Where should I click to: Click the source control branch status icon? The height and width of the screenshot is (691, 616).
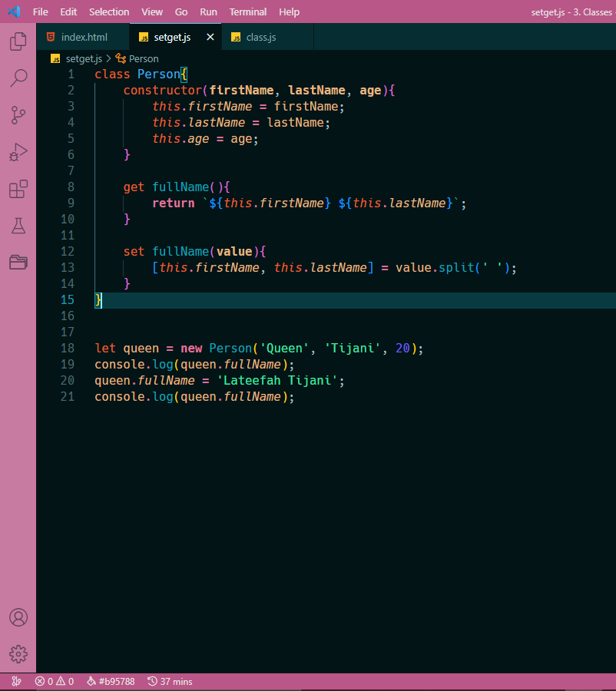tap(16, 681)
